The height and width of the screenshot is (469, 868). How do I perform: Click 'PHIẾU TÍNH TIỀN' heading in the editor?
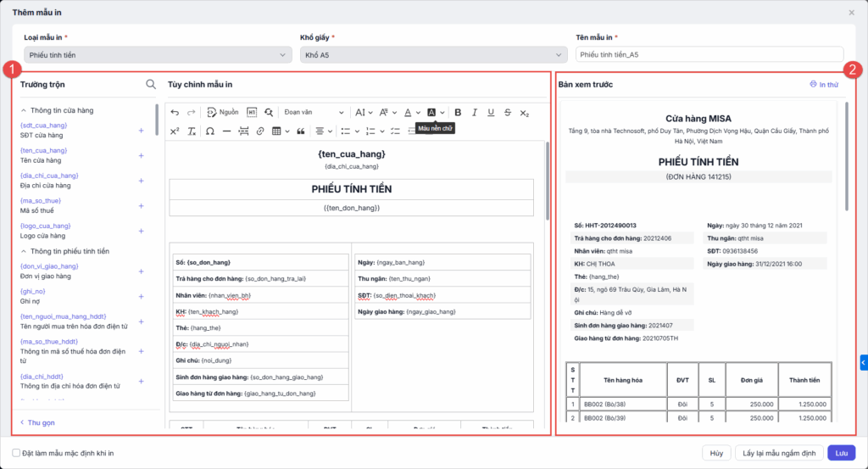[x=352, y=189]
